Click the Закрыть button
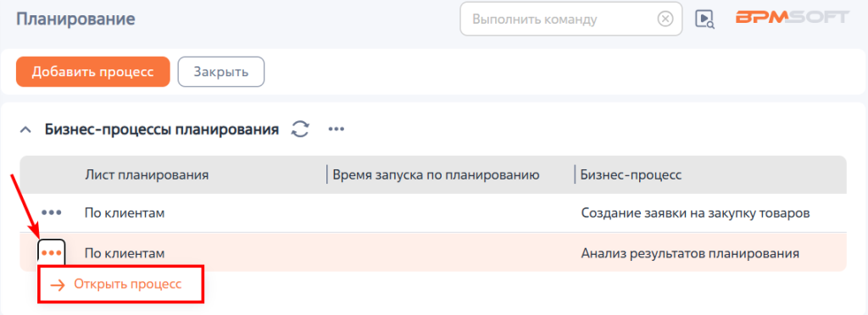 click(x=221, y=72)
